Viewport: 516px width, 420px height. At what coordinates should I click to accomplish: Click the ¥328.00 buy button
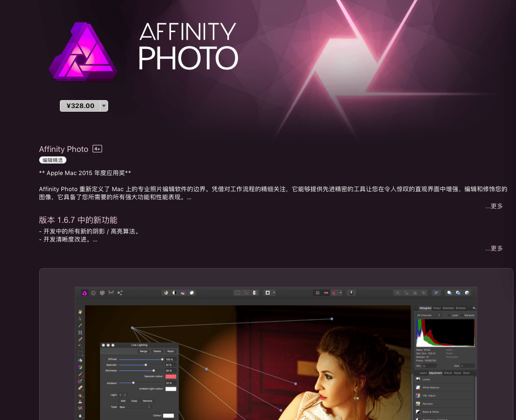coord(80,106)
